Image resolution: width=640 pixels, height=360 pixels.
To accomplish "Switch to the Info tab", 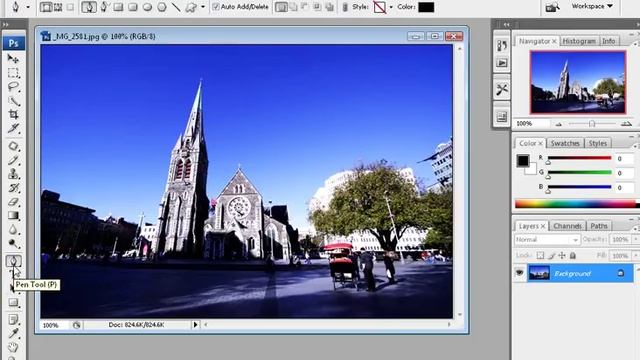I will point(609,41).
